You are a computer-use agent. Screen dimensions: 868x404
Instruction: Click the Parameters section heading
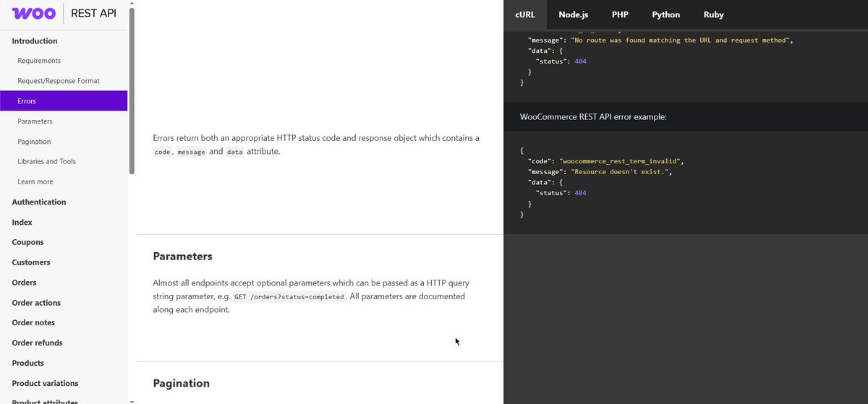(182, 257)
